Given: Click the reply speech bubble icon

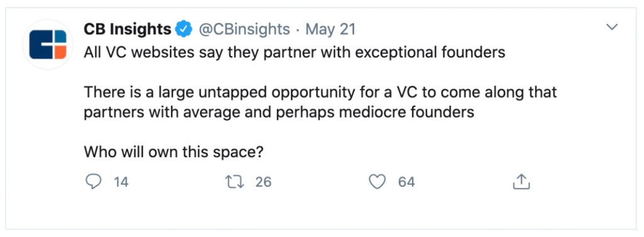Looking at the screenshot, I should [x=93, y=181].
